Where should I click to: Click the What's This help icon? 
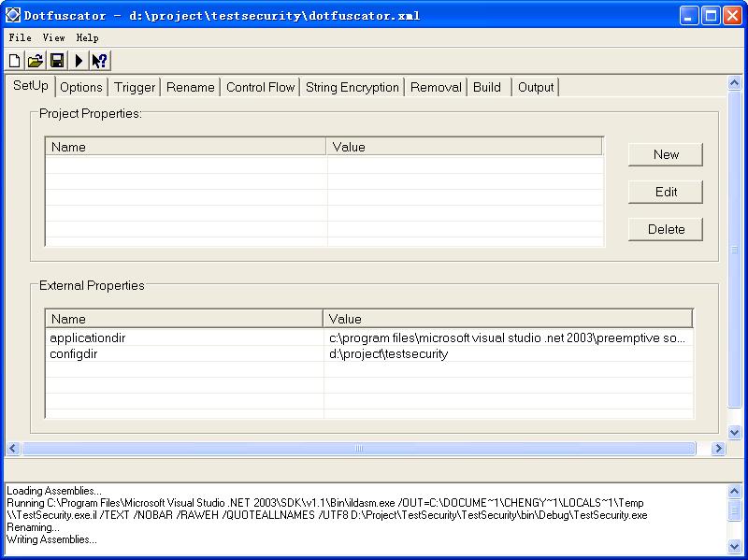(x=99, y=61)
